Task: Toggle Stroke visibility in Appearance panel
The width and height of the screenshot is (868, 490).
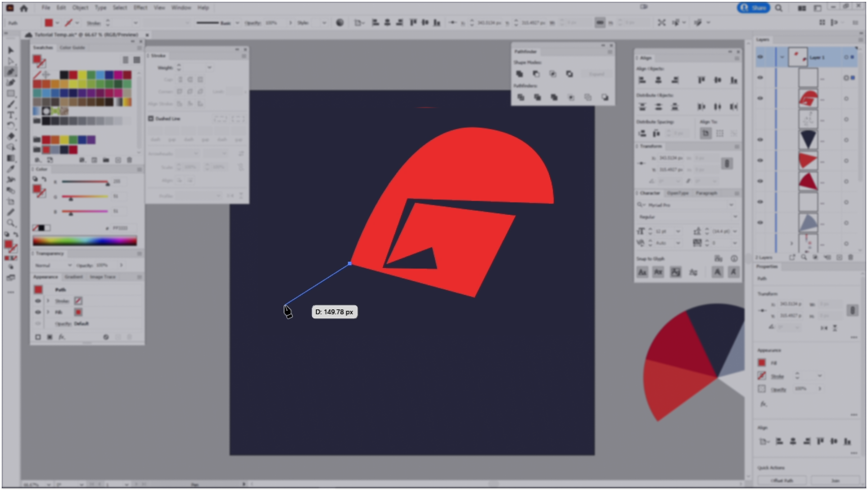Action: (38, 301)
